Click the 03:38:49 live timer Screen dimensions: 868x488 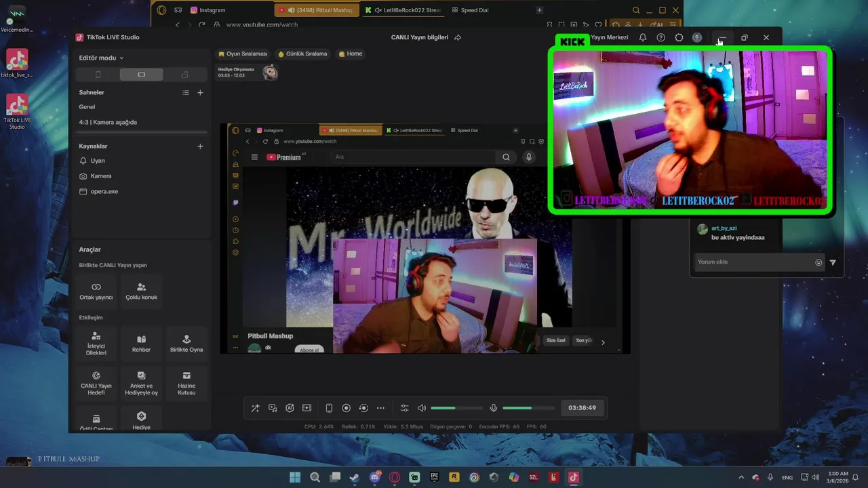[582, 408]
